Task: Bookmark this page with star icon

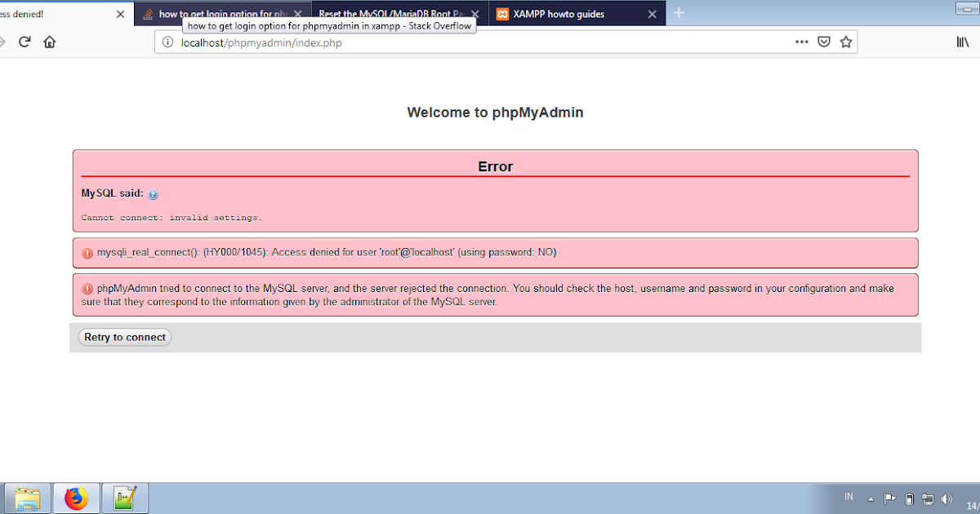Action: coord(846,42)
